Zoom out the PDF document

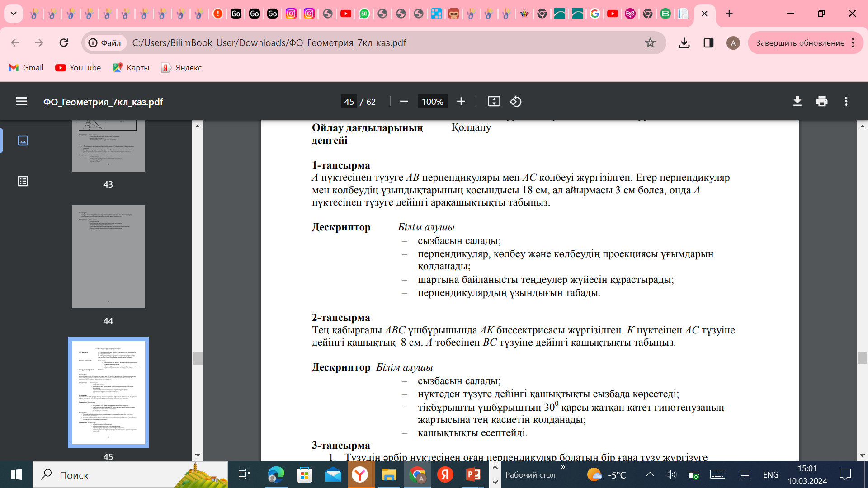tap(404, 102)
